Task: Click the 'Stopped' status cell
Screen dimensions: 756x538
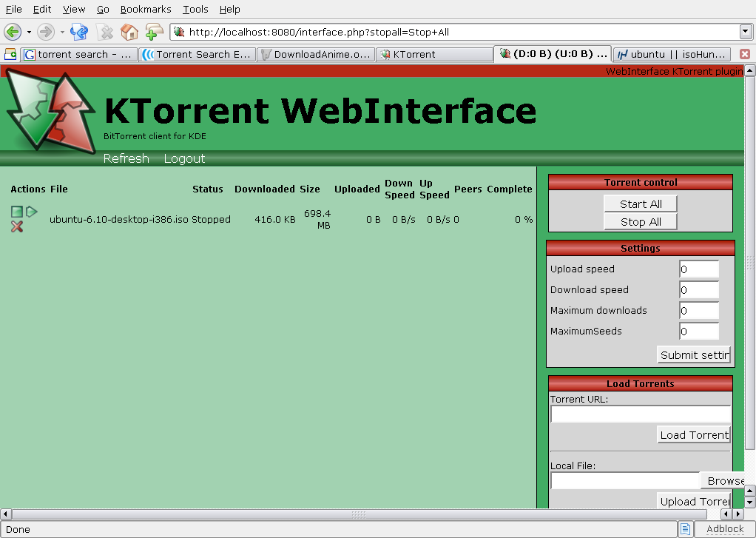Action: (211, 220)
